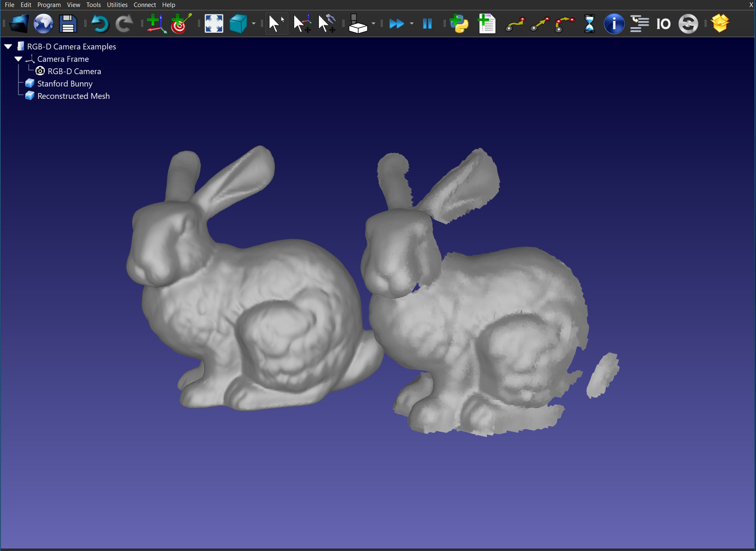Screen dimensions: 756x551
Task: Add a Set/Wait IO instruction
Action: tap(663, 23)
